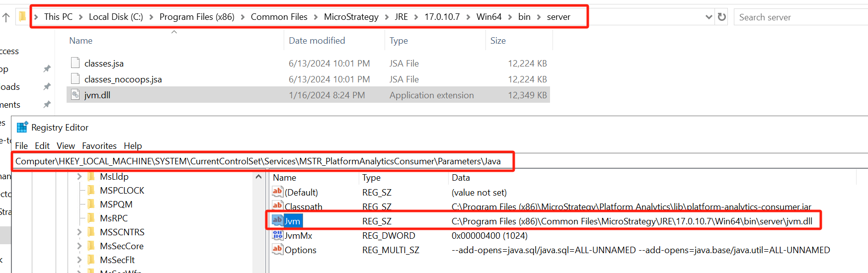This screenshot has width=868, height=273.
Task: Click MSPCLOCK folder icon
Action: pyautogui.click(x=91, y=190)
